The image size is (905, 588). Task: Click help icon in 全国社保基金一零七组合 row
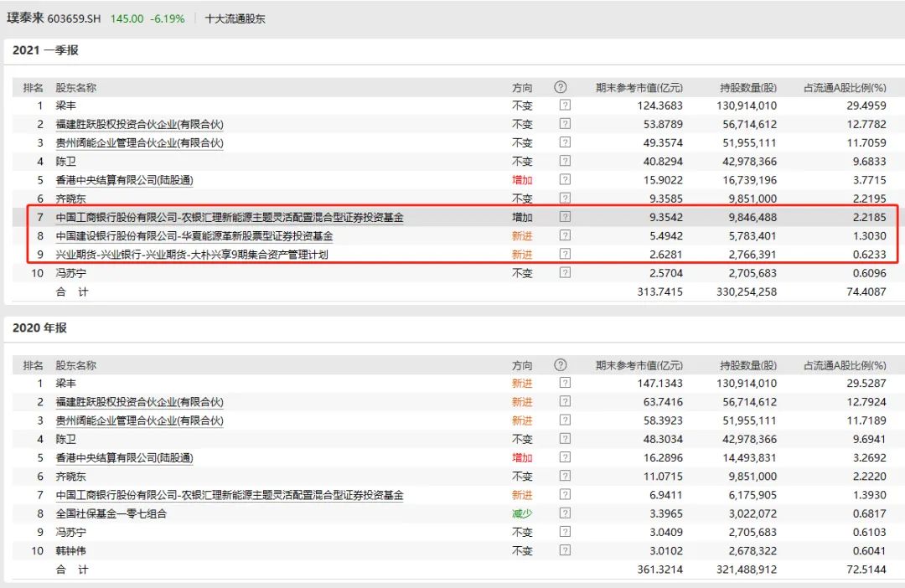[x=565, y=513]
